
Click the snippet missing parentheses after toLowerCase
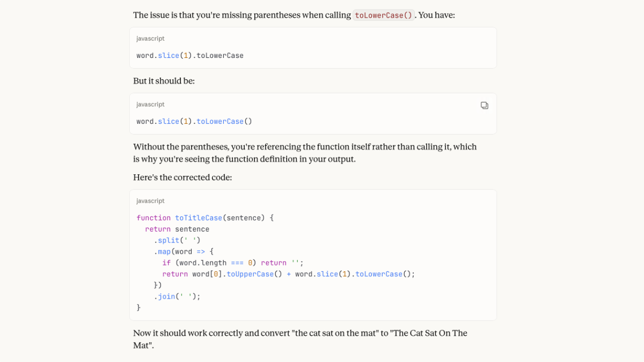190,56
